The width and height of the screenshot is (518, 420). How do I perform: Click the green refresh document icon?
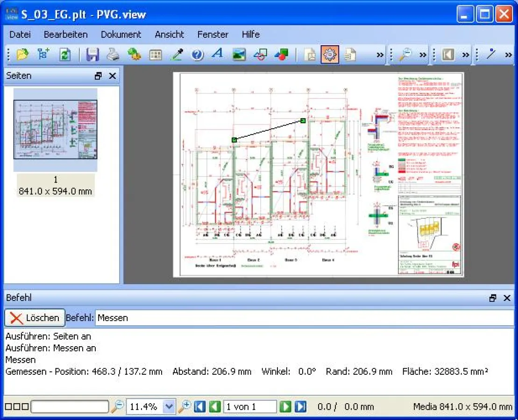(x=64, y=55)
